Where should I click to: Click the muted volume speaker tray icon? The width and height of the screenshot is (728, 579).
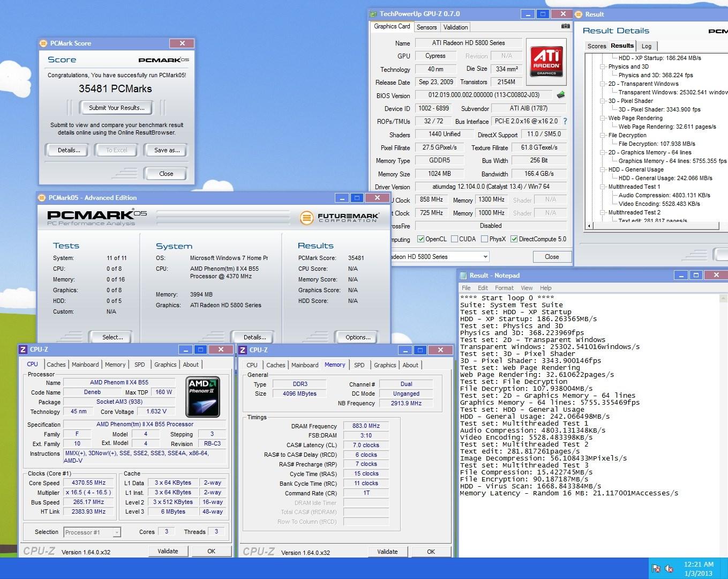tap(669, 568)
